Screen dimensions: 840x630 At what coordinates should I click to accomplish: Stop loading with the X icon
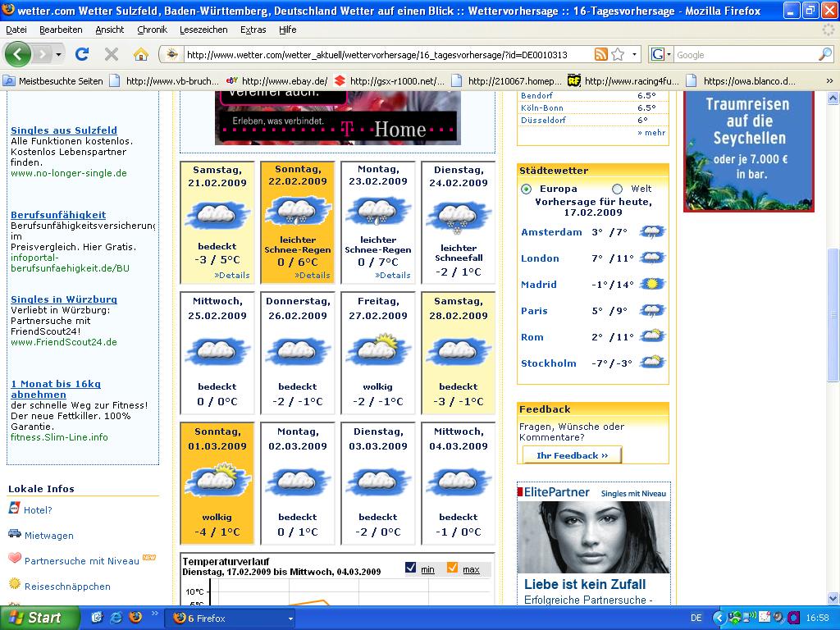pyautogui.click(x=112, y=54)
